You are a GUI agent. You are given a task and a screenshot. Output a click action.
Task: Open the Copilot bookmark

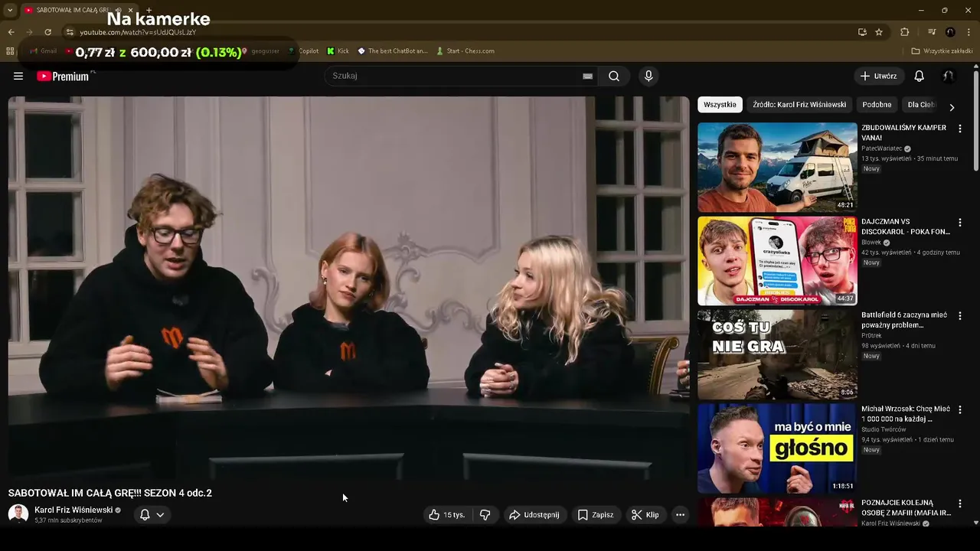(x=304, y=51)
